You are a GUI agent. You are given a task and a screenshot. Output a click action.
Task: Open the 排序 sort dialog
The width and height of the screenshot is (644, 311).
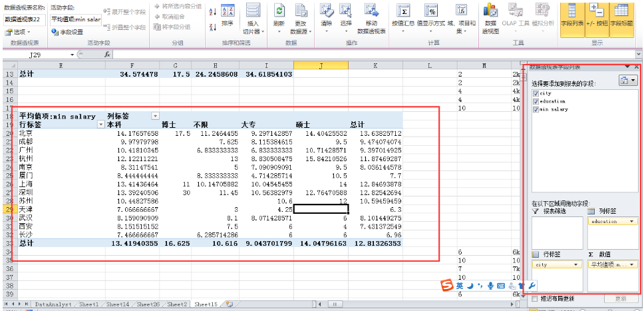point(227,15)
